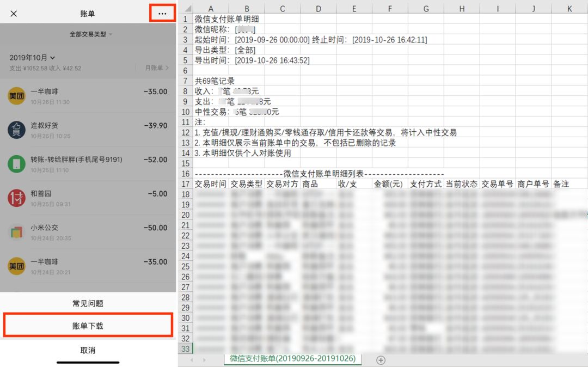Click the 交易类型 header cell
The image size is (588, 367).
(x=247, y=184)
